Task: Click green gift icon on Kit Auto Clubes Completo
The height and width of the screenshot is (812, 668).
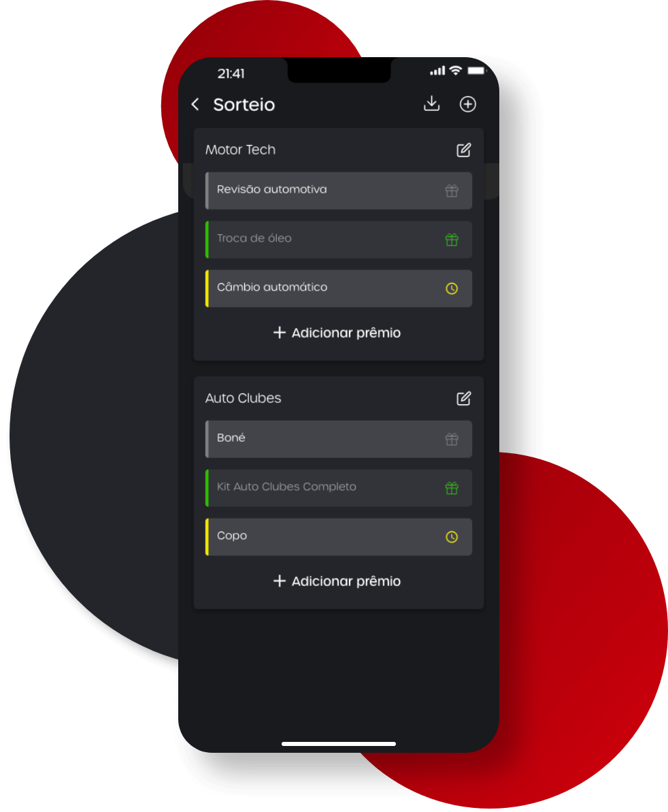Action: (x=452, y=488)
